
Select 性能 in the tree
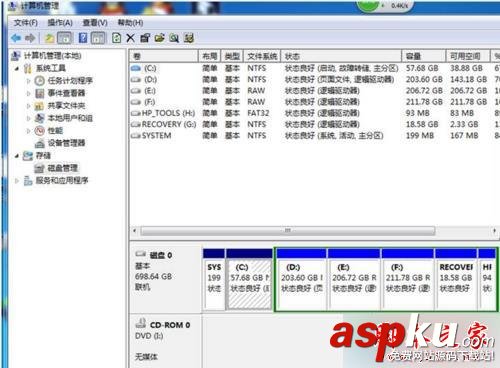click(55, 131)
